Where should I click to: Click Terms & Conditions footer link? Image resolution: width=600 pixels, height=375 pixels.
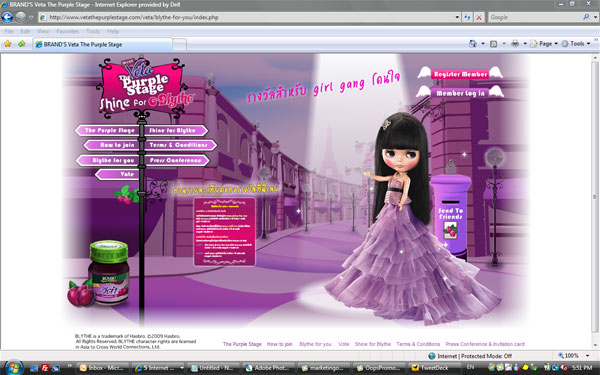click(418, 344)
